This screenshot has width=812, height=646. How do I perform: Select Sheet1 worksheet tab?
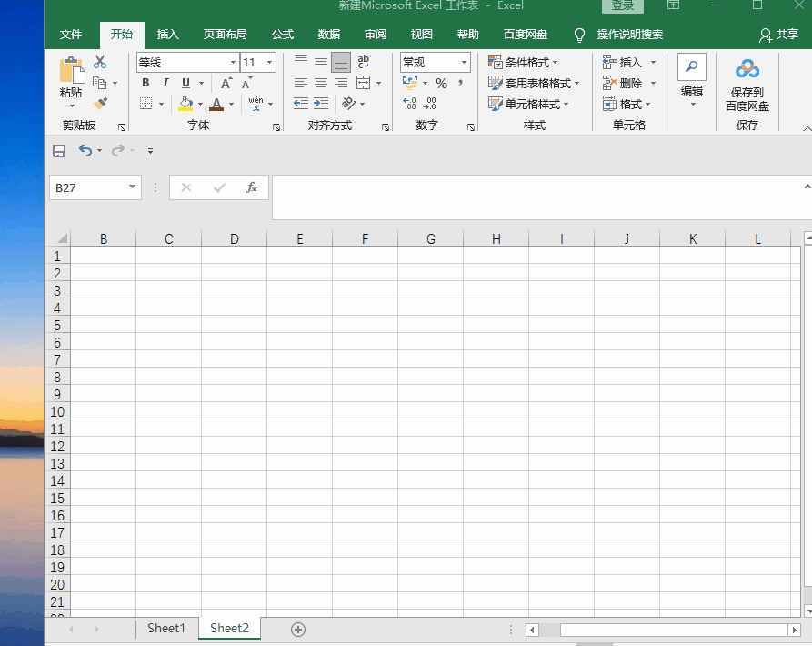166,629
